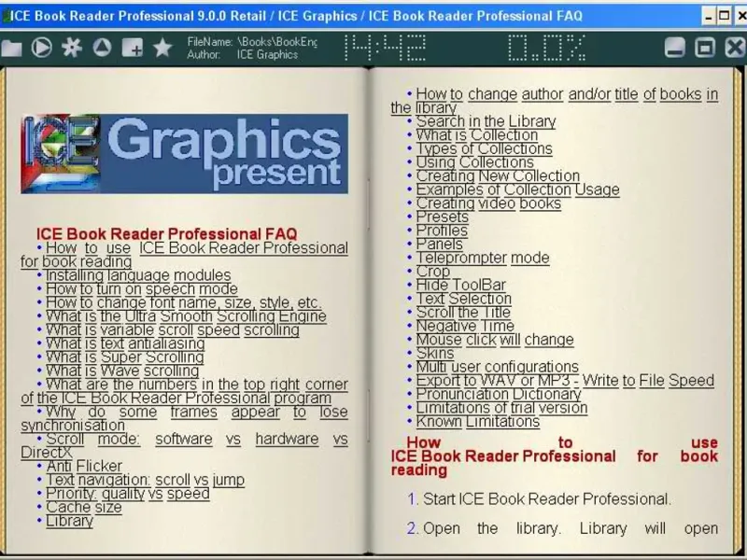Open 'Cache size' link
Screen dimensions: 747x560
coord(84,507)
